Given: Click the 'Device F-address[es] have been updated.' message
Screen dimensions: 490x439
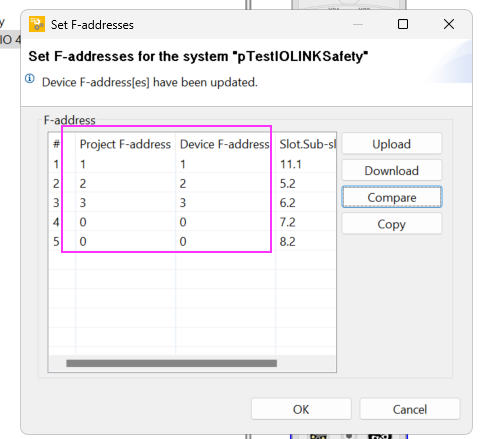Looking at the screenshot, I should 150,82.
